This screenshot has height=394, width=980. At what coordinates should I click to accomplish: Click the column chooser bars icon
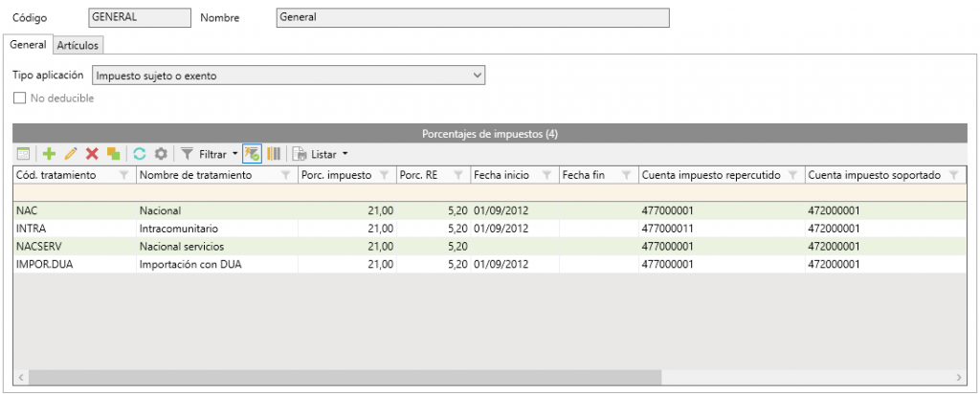[x=274, y=154]
